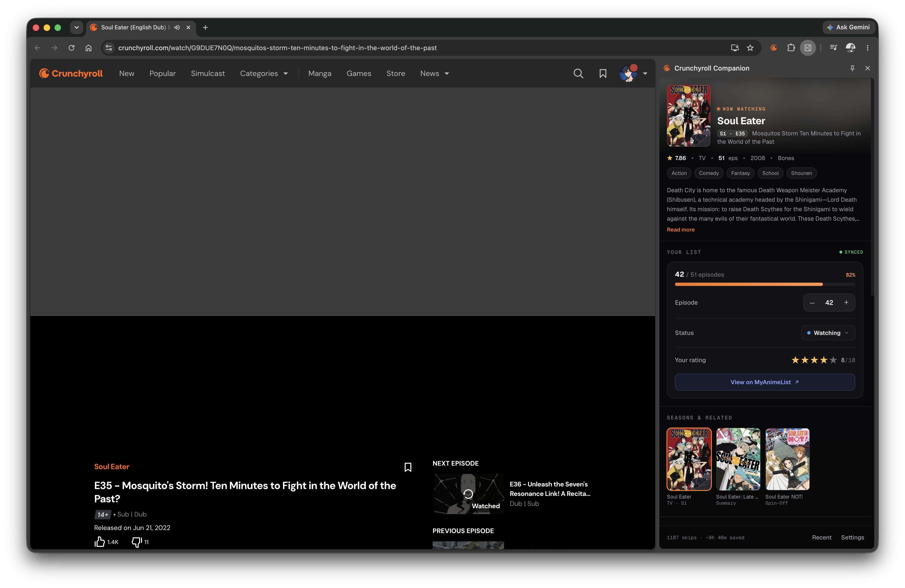Image resolution: width=905 pixels, height=588 pixels.
Task: Click the Crunchyroll Companion extension icon in toolbar
Action: 773,48
